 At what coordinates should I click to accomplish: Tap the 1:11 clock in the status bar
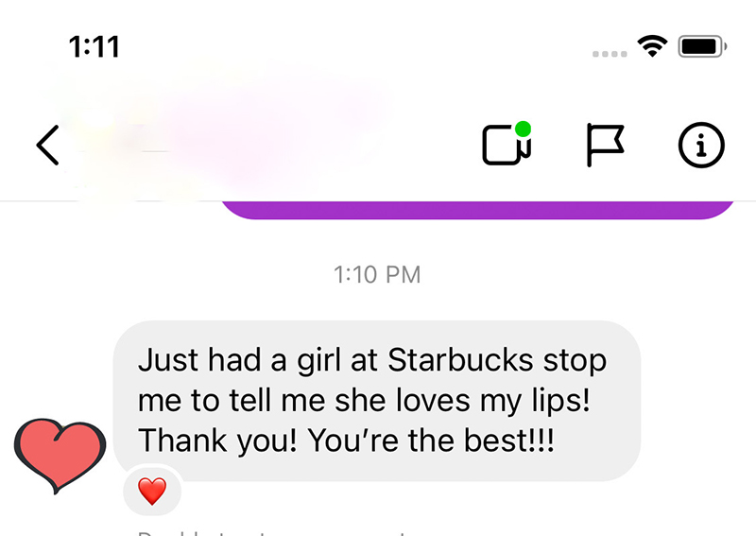pos(94,47)
